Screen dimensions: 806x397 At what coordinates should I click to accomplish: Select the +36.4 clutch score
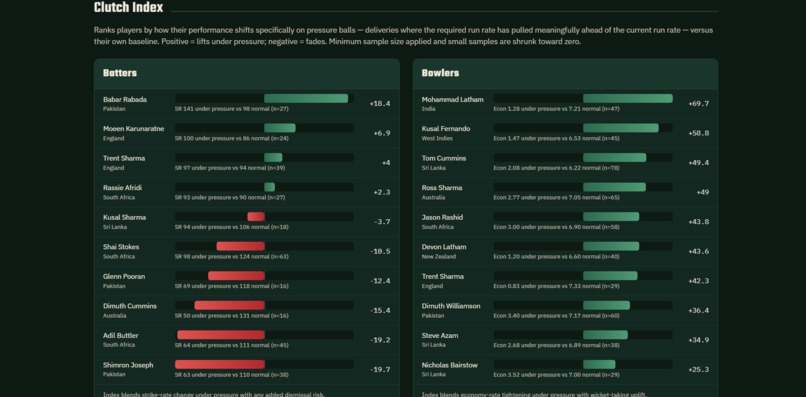pos(699,311)
